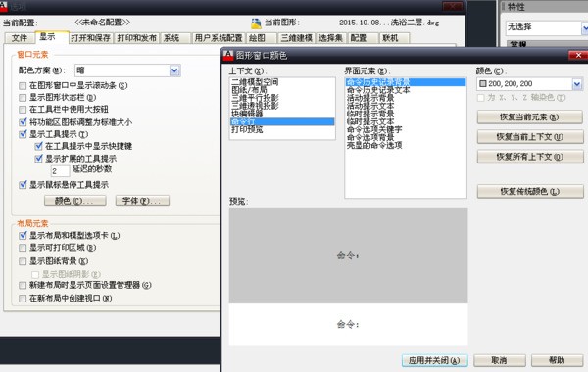Check 在新布局中创建视口 checkbox
Screen dimensions: 588x372
23,299
